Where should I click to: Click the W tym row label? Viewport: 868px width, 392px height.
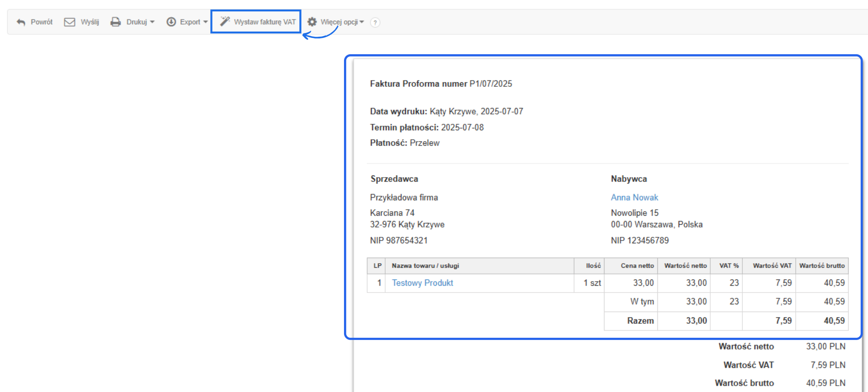coord(642,302)
